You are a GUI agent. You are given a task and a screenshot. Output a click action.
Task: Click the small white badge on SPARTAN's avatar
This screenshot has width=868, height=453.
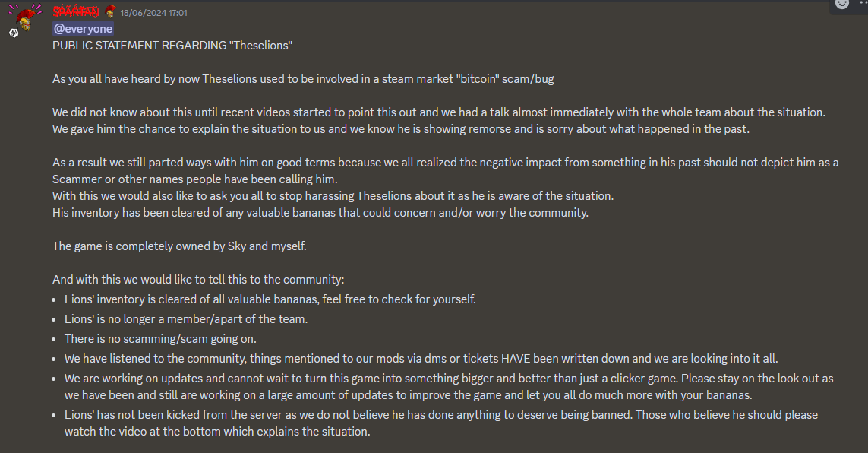12,33
